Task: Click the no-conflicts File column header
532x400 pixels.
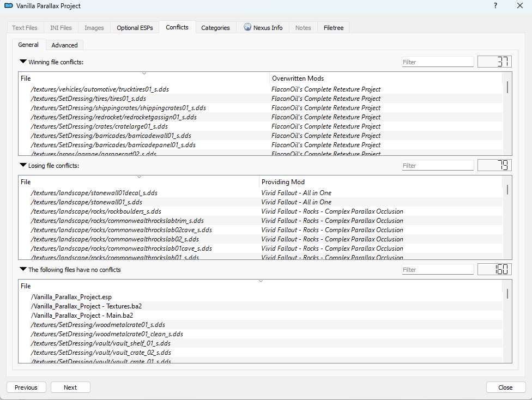Action: click(261, 286)
